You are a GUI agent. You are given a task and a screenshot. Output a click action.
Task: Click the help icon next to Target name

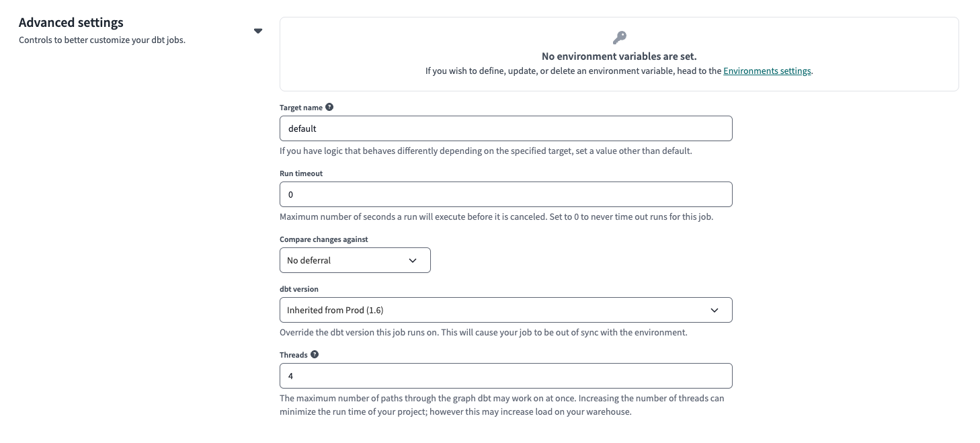(x=329, y=106)
